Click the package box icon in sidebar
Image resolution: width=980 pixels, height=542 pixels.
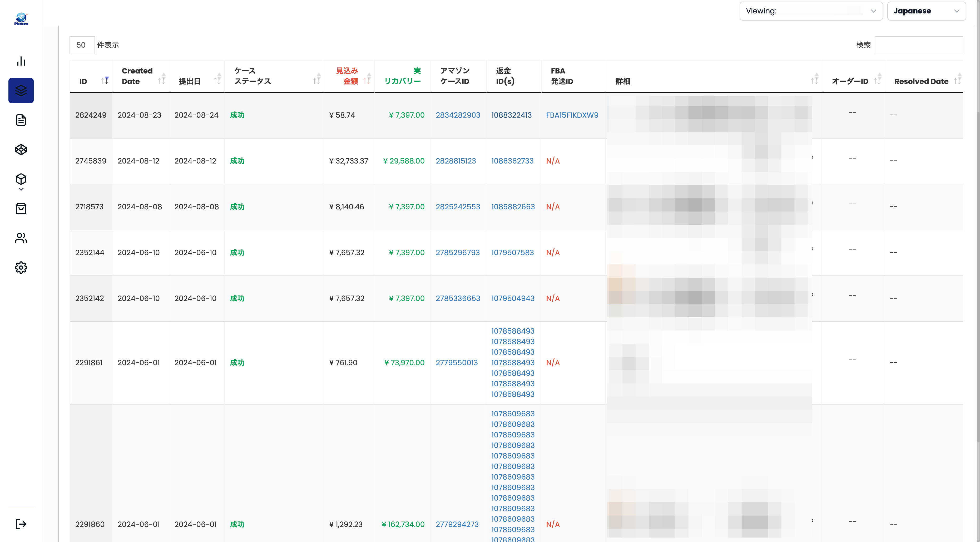click(x=21, y=179)
